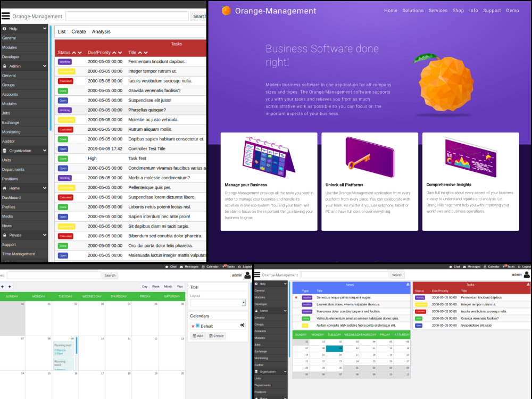This screenshot has height=399, width=532.
Task: Sort Title column descending in task list
Action: (146, 53)
